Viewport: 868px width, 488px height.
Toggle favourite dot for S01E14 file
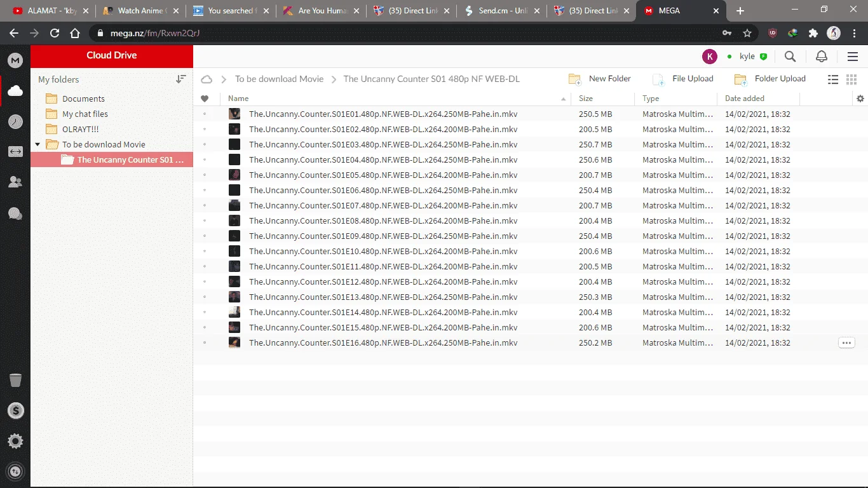pos(205,312)
